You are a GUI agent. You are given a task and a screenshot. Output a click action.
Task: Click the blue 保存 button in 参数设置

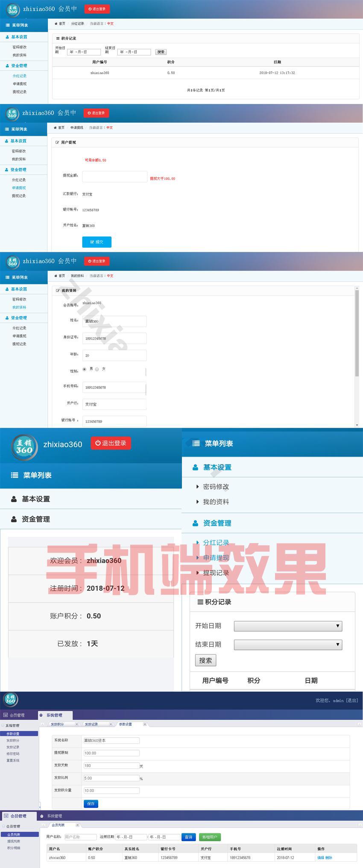[91, 804]
